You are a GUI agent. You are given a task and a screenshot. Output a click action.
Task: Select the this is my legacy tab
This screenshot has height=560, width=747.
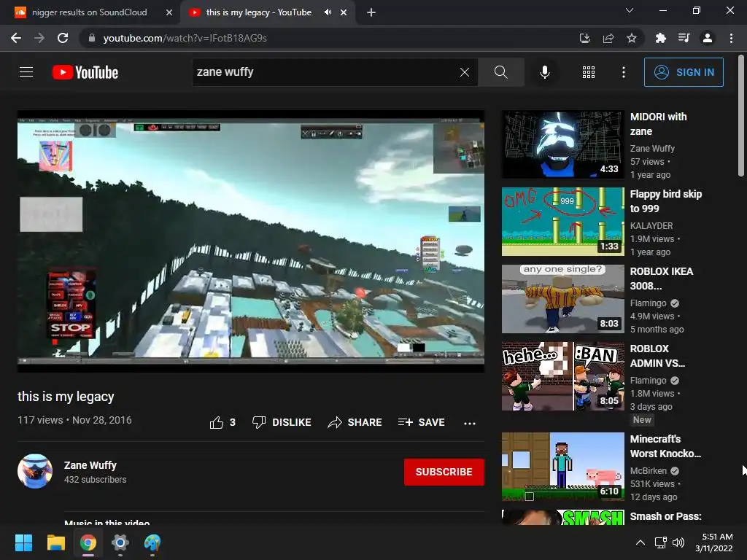pos(259,12)
